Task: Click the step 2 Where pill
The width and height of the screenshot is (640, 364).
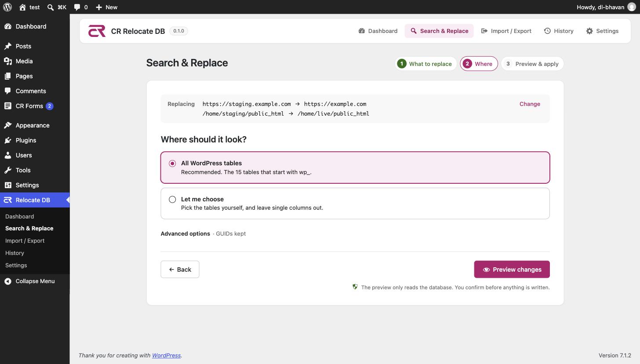Action: coord(479,64)
